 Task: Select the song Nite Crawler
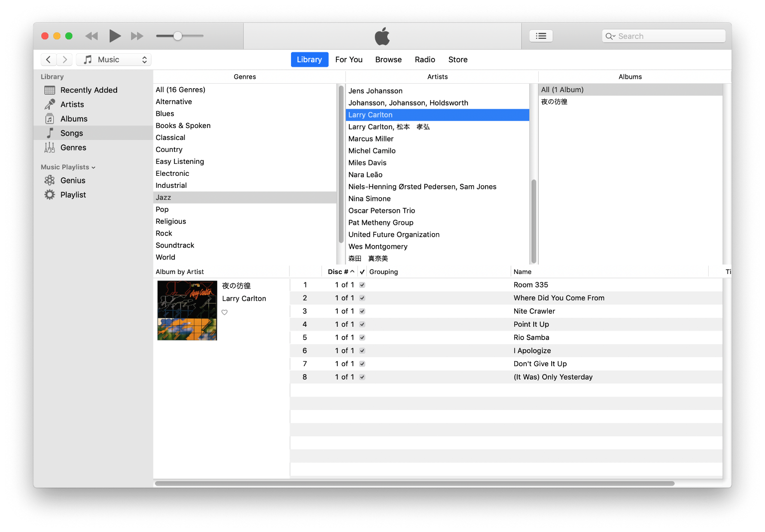tap(506, 311)
